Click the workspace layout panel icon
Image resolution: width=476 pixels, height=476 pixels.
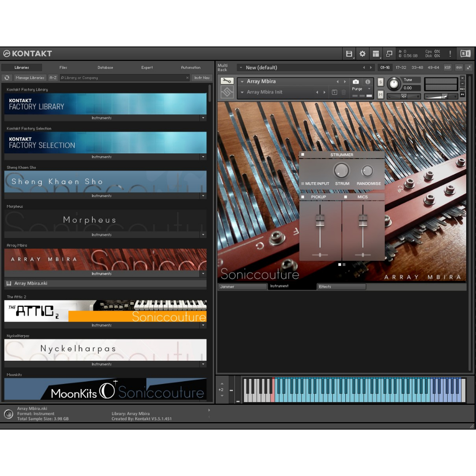(376, 53)
